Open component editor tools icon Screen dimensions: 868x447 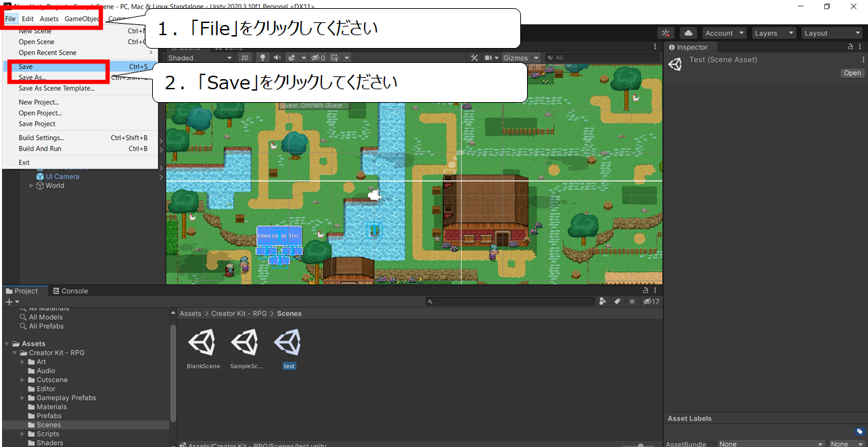pos(475,58)
